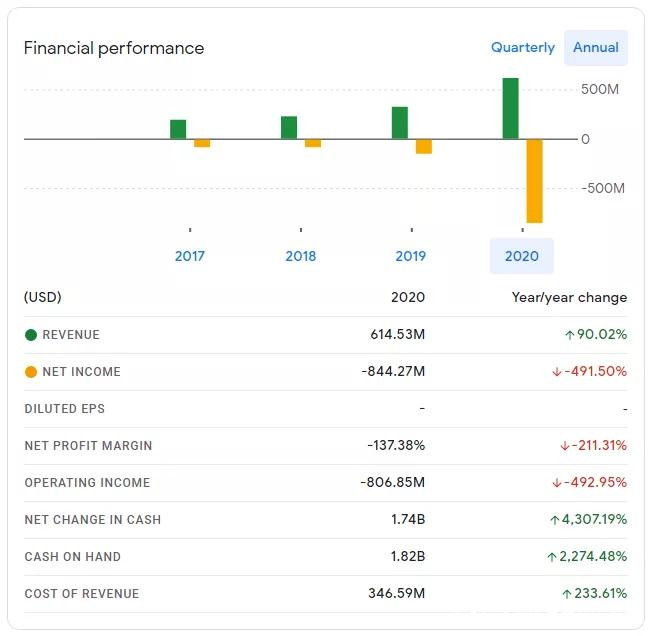Click the orange Net Income legend dot
Screen dimensions: 651x636
(31, 372)
